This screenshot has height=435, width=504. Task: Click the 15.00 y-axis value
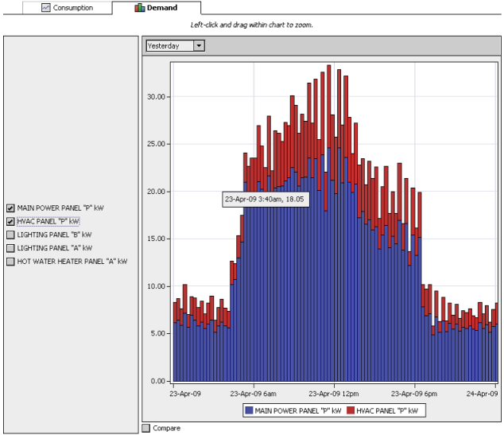point(156,239)
